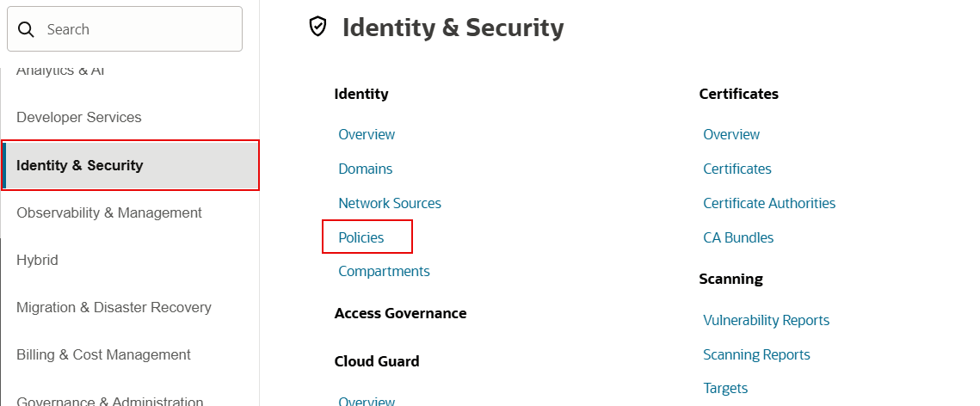Open the Certificates Overview link

731,134
